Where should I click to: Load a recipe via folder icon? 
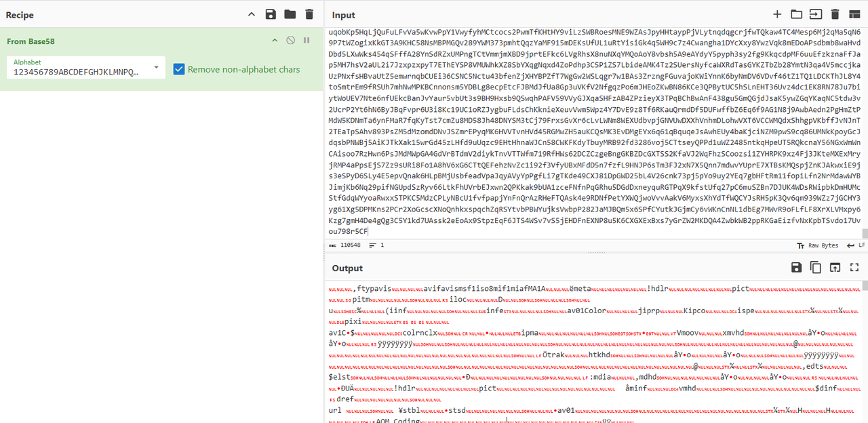tap(290, 14)
